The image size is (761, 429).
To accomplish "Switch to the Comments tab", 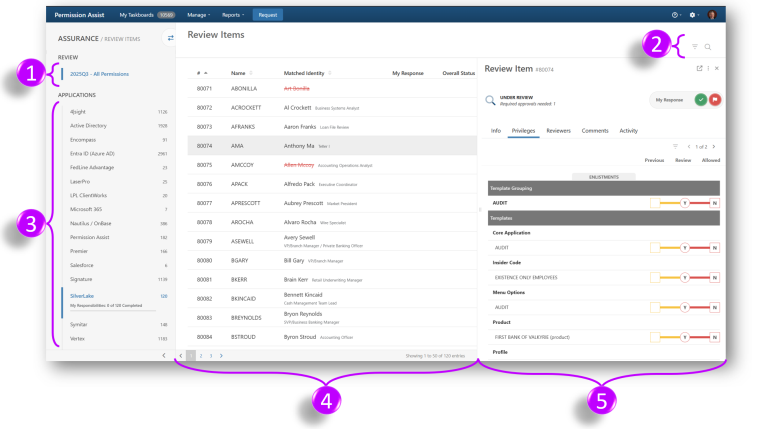I will click(595, 131).
